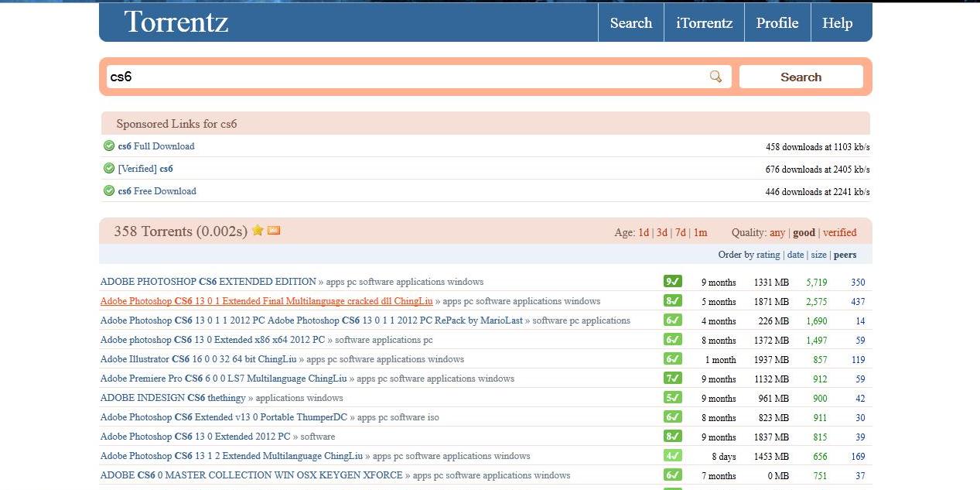
Task: Open the Search menu in header
Action: pos(630,22)
